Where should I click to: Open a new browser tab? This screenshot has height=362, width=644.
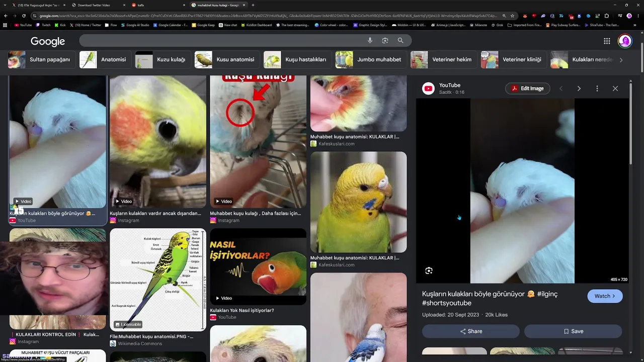coord(253,5)
